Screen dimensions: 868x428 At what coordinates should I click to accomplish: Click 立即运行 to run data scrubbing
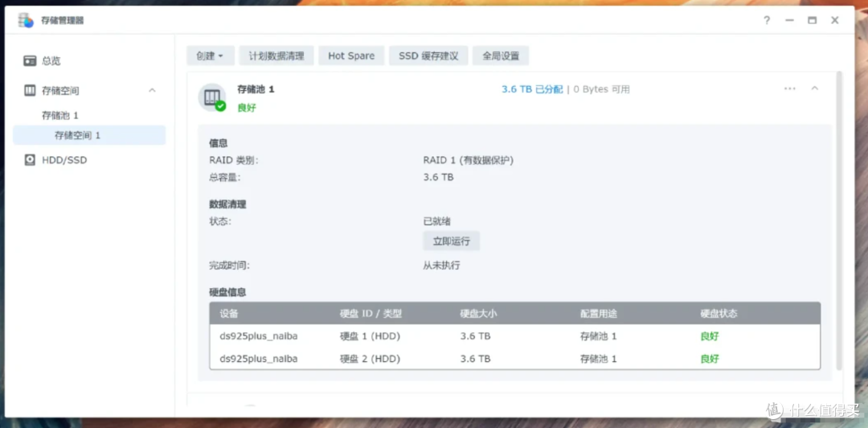(x=451, y=241)
